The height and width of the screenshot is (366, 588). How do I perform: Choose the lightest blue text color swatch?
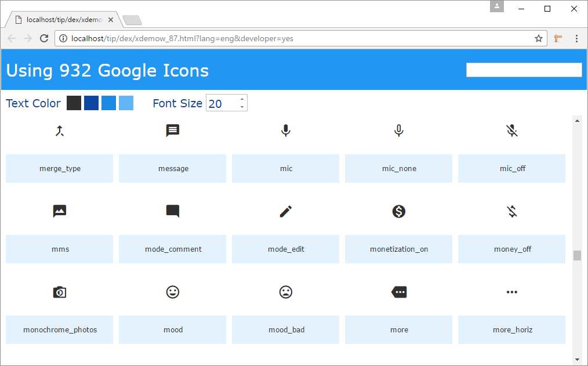point(126,103)
